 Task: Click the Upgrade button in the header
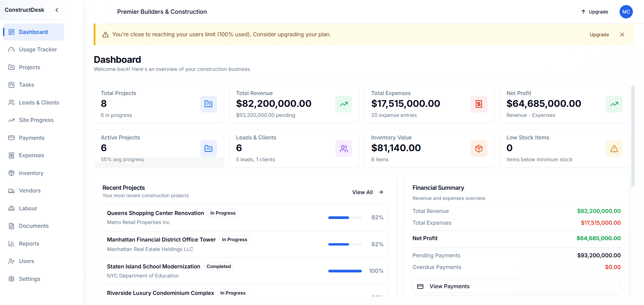pos(594,12)
